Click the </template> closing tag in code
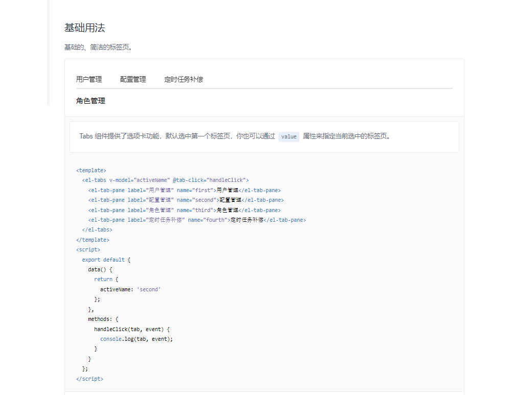 [x=92, y=239]
